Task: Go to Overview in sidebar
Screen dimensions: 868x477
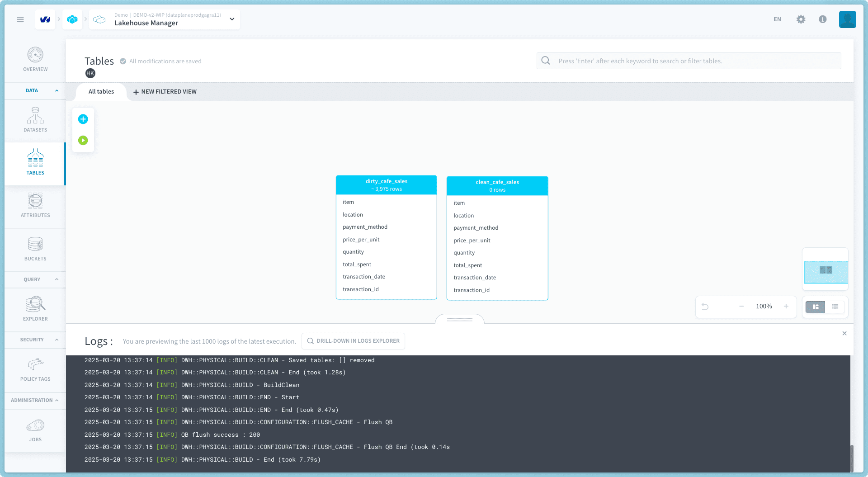Action: pos(35,59)
